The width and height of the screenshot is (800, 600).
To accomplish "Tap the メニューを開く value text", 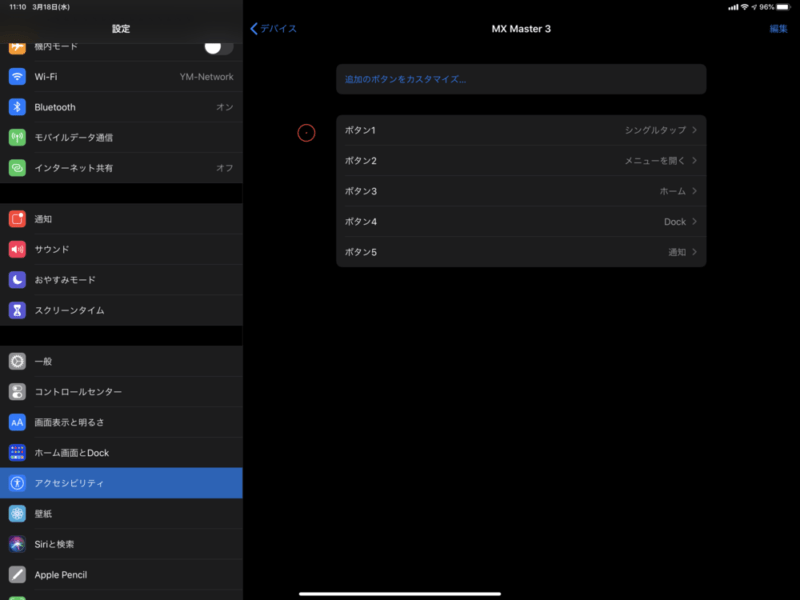I will click(x=655, y=161).
